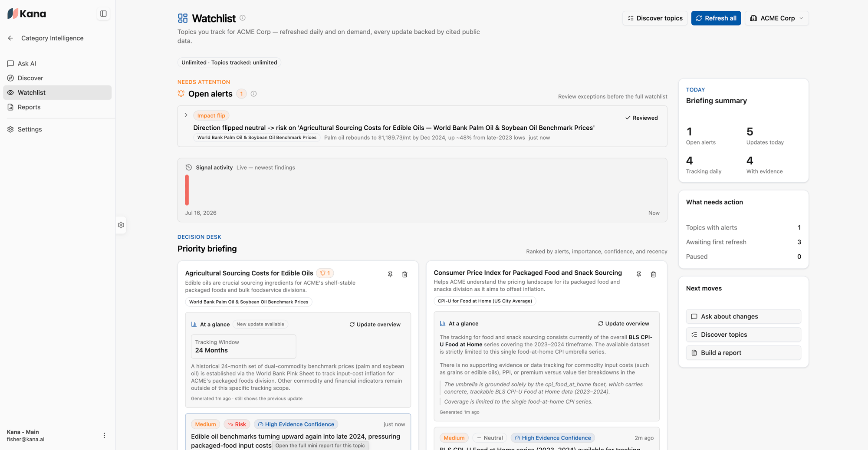This screenshot has width=868, height=450.
Task: Click the Refresh all button
Action: tap(716, 18)
